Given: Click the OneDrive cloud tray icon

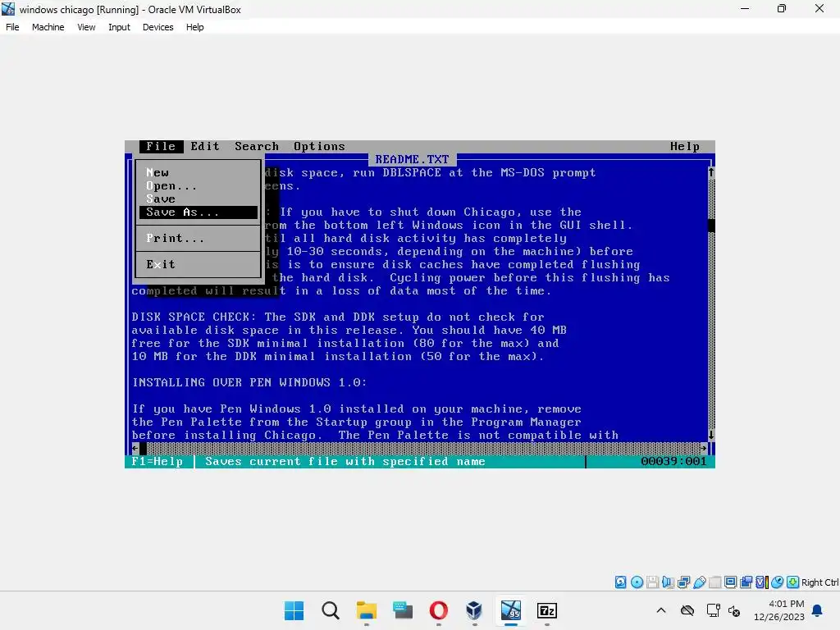Looking at the screenshot, I should (x=687, y=610).
